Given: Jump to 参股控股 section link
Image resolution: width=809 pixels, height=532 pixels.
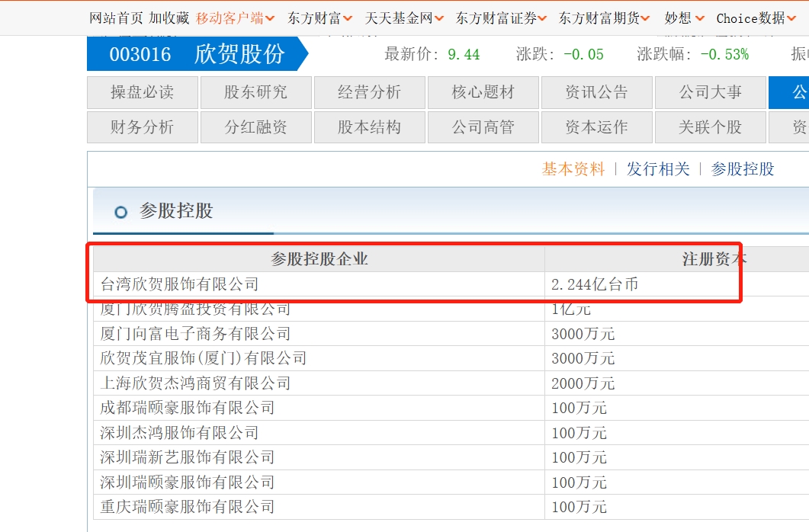Looking at the screenshot, I should (743, 169).
